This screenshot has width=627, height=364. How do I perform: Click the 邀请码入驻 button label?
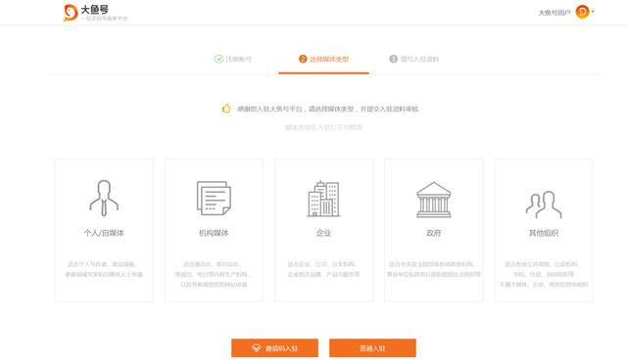pos(281,348)
